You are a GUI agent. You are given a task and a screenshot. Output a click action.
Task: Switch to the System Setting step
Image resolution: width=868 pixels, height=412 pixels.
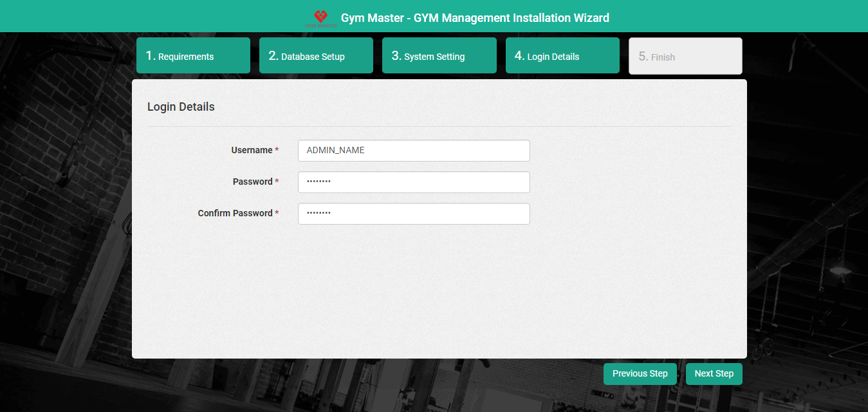439,56
